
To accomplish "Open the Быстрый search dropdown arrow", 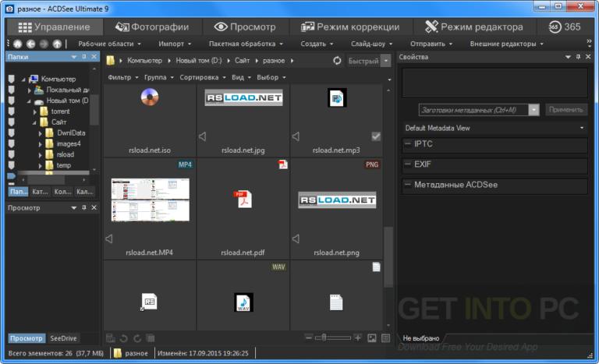I will [x=386, y=60].
